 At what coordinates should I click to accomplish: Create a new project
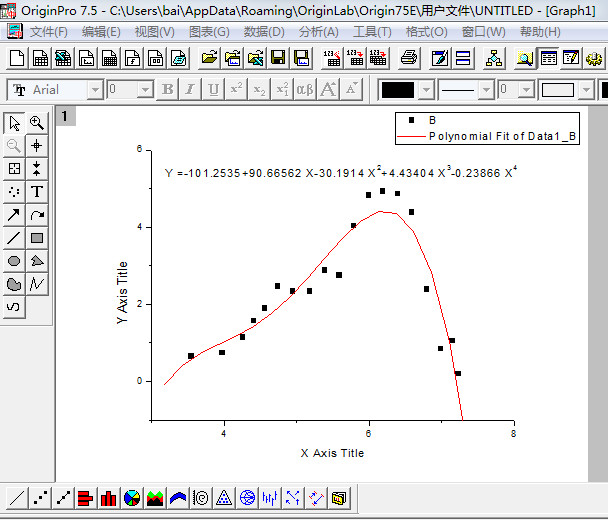click(x=17, y=59)
